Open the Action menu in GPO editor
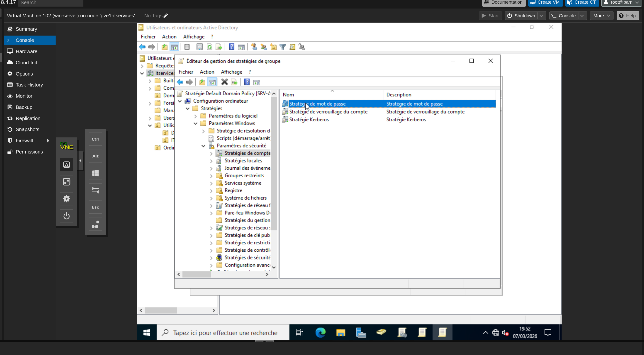 [x=207, y=72]
